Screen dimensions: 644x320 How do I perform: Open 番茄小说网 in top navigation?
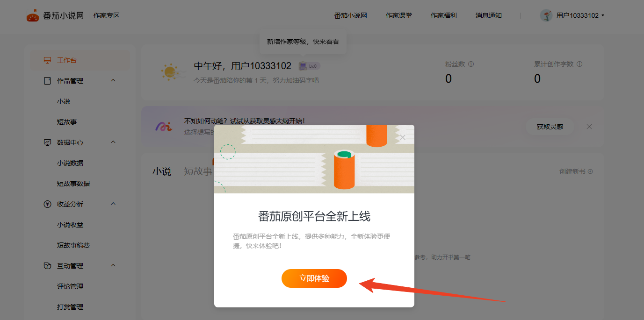coord(351,15)
